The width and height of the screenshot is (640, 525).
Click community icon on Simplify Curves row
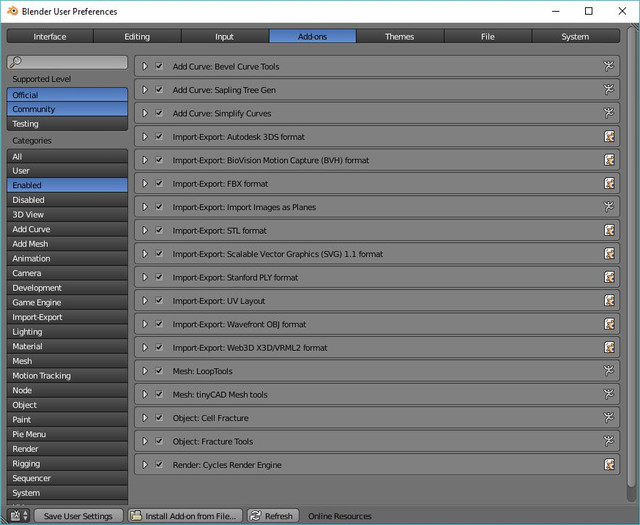click(609, 113)
